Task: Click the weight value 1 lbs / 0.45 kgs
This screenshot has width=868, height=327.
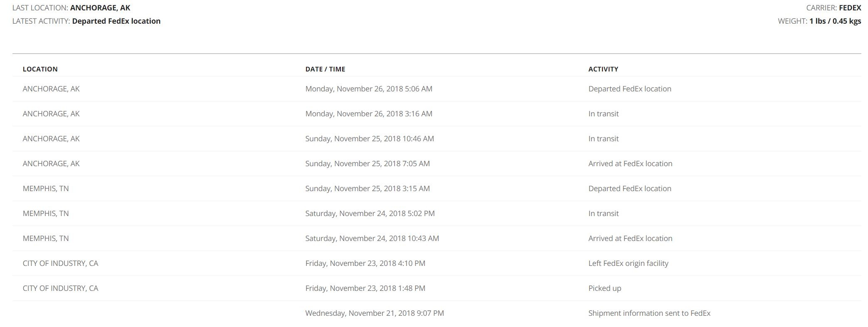Action: coord(835,21)
